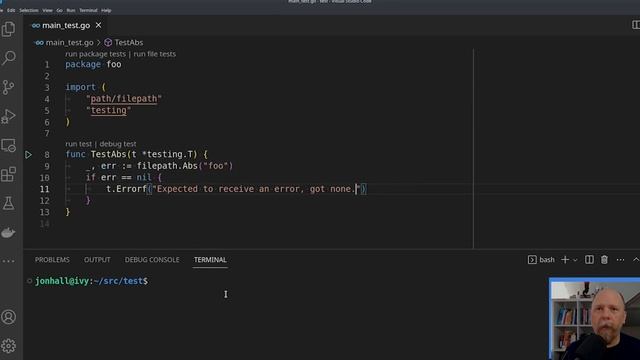Split the terminal pane
Screen dimensions: 640x360
pos(589,260)
